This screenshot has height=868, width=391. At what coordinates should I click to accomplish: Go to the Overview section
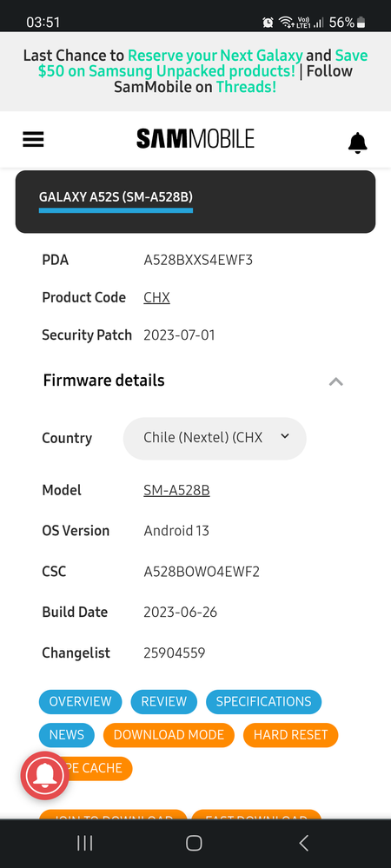tap(80, 701)
